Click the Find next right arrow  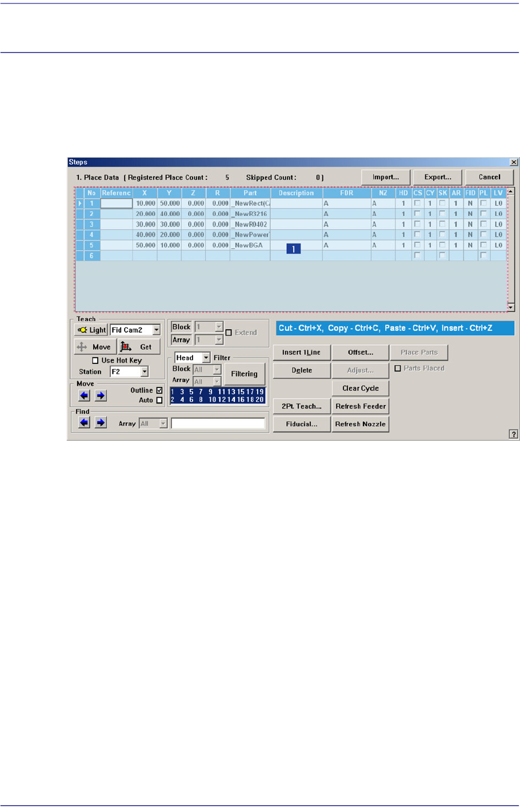click(101, 423)
